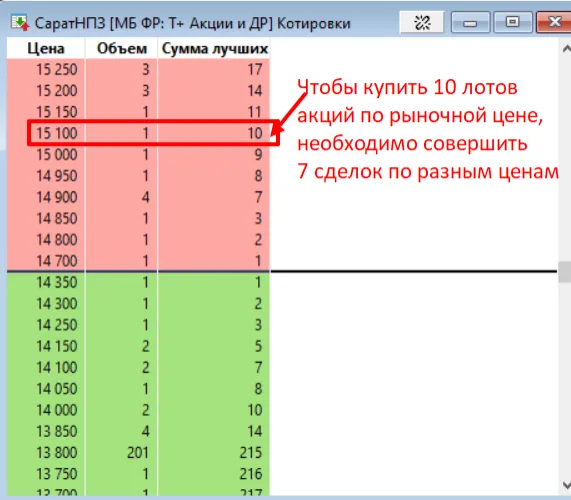Click cumulative sum 9 in the 15 000 row
Image resolution: width=571 pixels, height=500 pixels.
coord(258,154)
